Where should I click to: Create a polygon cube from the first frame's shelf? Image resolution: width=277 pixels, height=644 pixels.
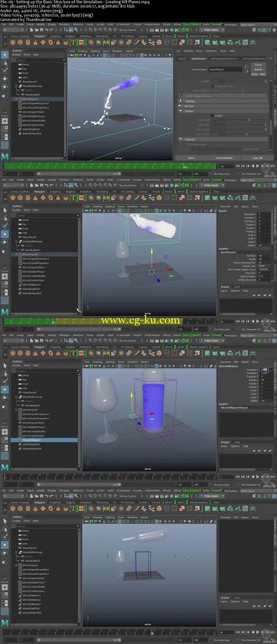tap(21, 42)
